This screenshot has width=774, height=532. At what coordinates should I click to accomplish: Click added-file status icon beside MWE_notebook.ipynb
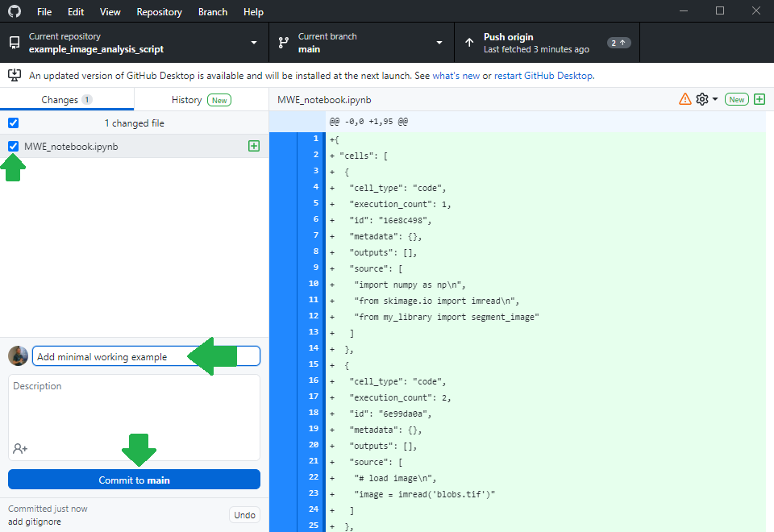coord(254,146)
